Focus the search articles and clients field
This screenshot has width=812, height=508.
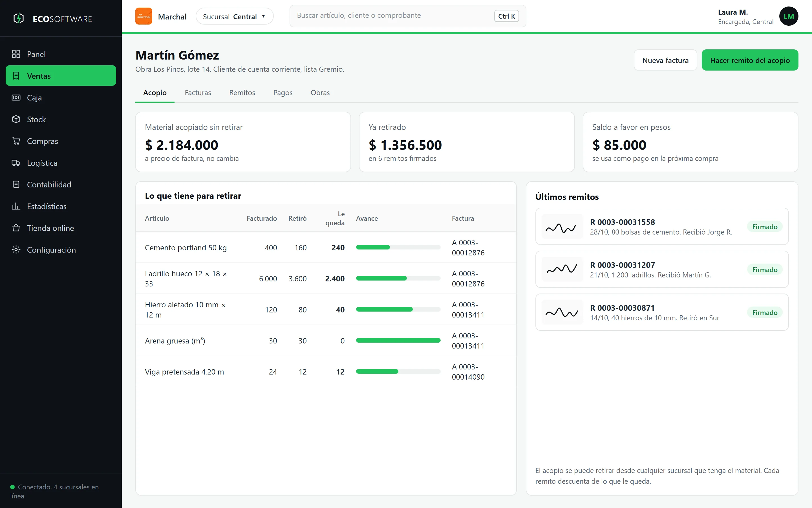[x=408, y=16]
